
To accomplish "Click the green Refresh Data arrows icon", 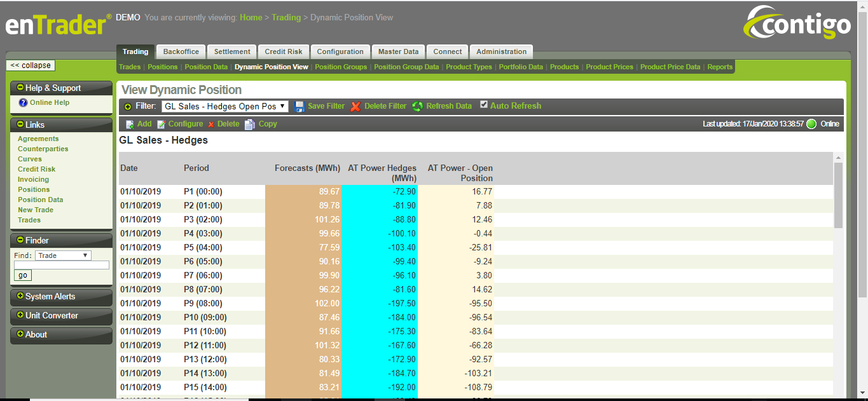I will (x=417, y=106).
